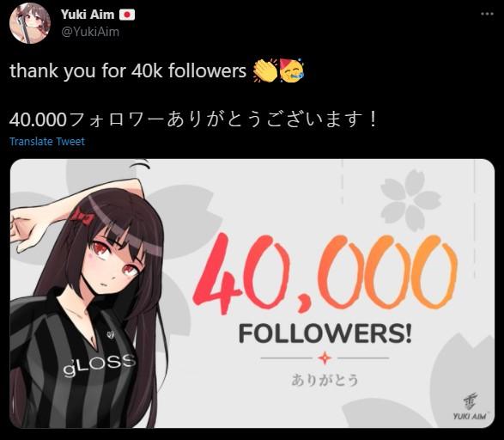The width and height of the screenshot is (504, 440).
Task: Click the @YukiAim handle
Action: [90, 32]
